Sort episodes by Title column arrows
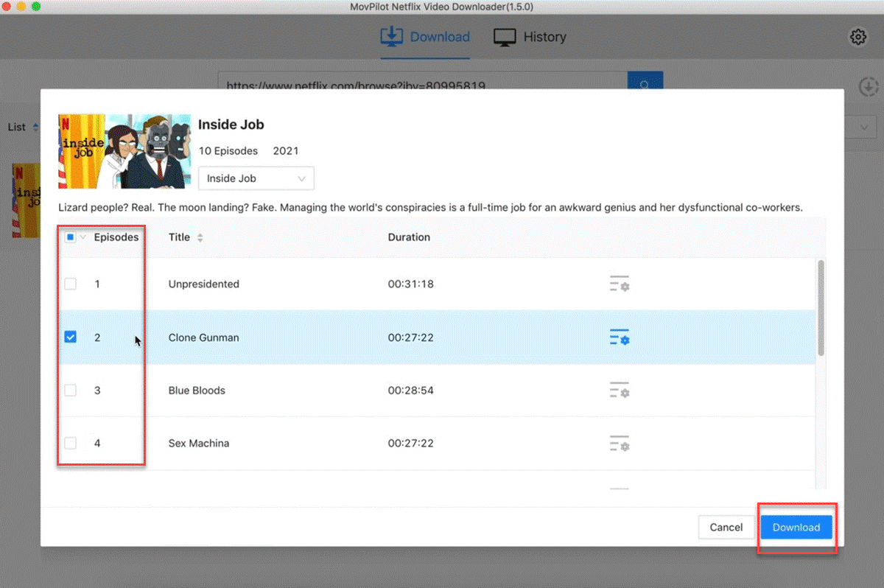 200,238
